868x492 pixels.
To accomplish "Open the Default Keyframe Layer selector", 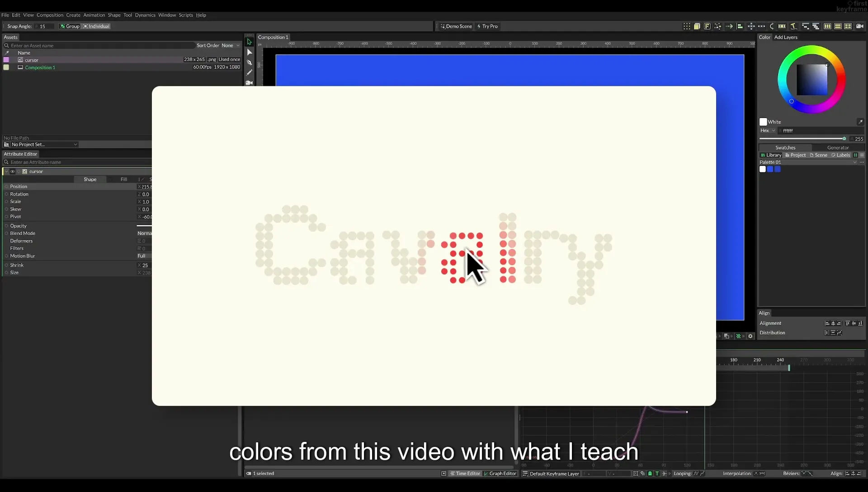I will 554,474.
